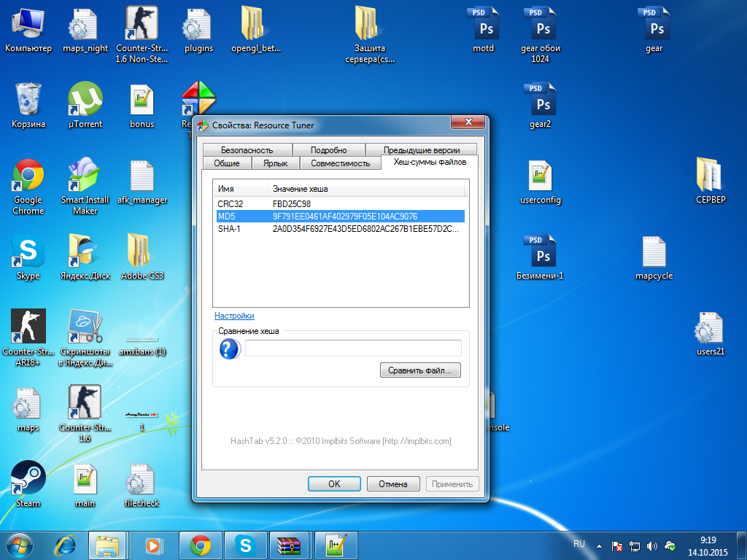The image size is (747, 560).
Task: Select the MD5 hash row
Action: click(x=340, y=216)
